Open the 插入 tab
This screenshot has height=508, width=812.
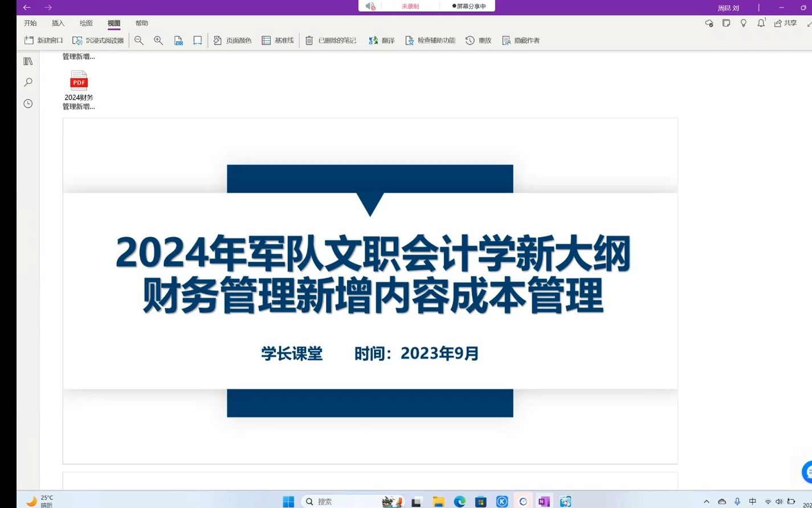point(58,23)
